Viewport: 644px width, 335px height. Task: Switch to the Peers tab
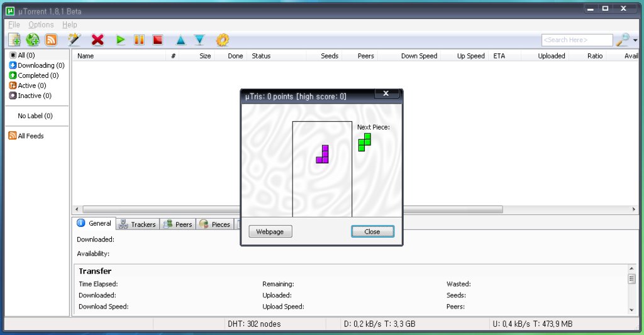tap(177, 224)
